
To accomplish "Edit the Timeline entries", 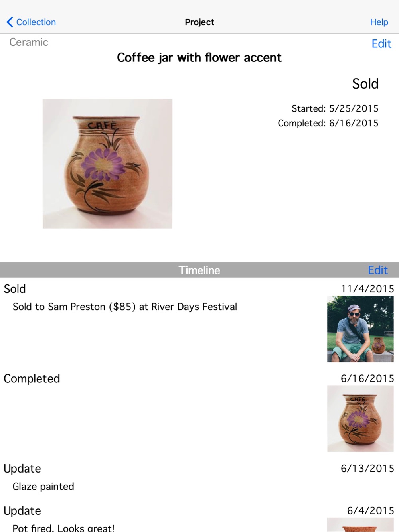I will (377, 270).
